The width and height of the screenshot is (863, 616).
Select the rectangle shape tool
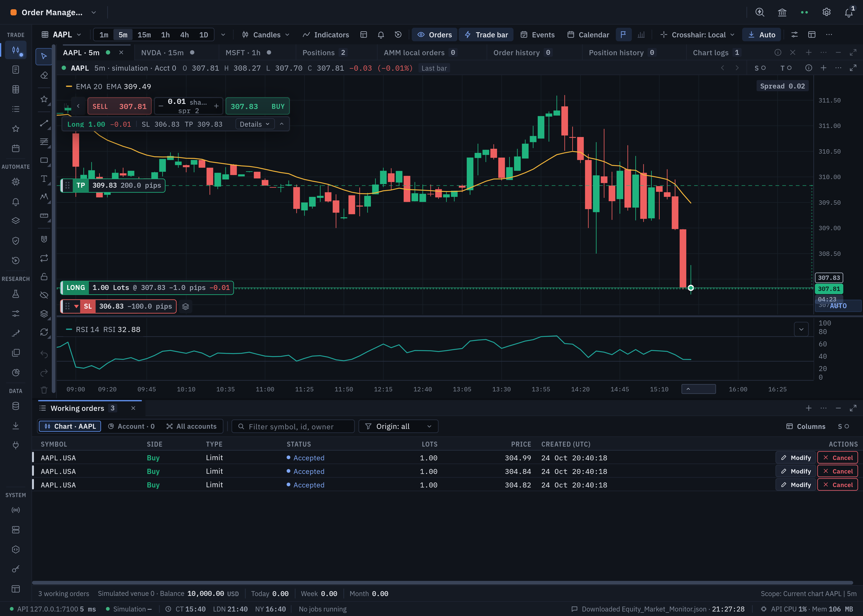[x=44, y=160]
